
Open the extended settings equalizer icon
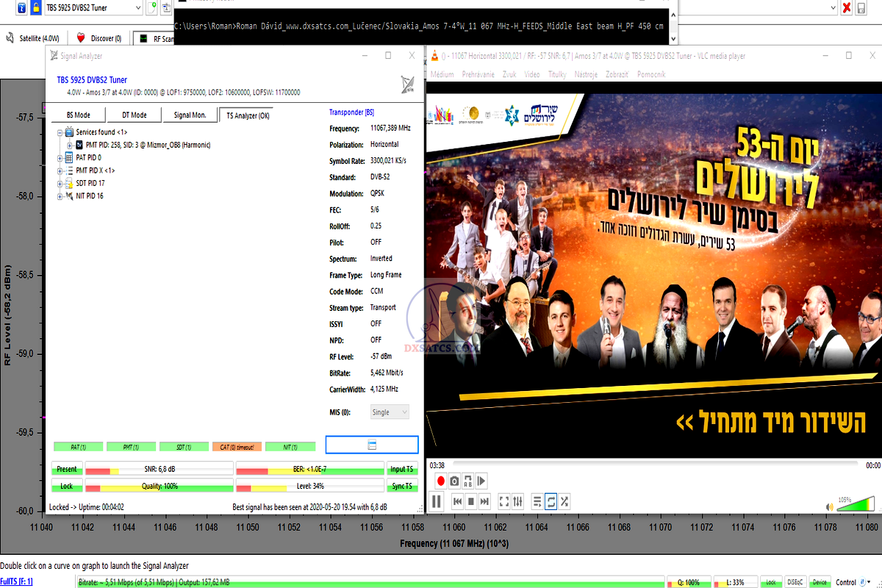[518, 501]
